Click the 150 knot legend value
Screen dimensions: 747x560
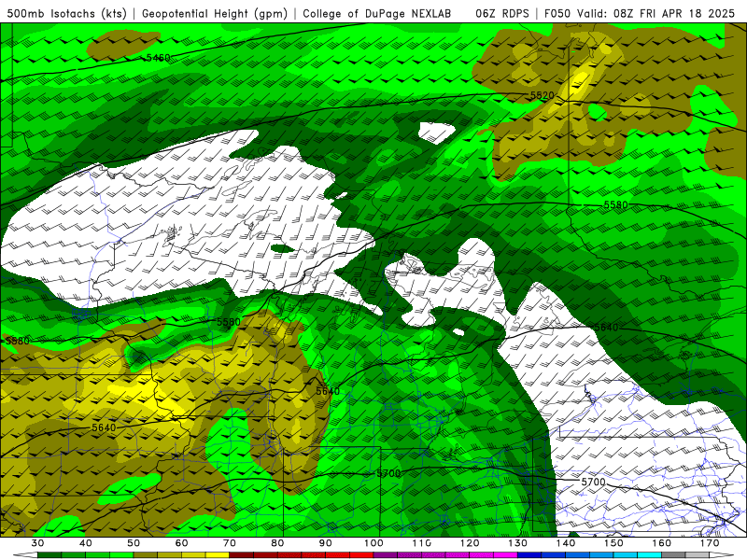(x=614, y=543)
